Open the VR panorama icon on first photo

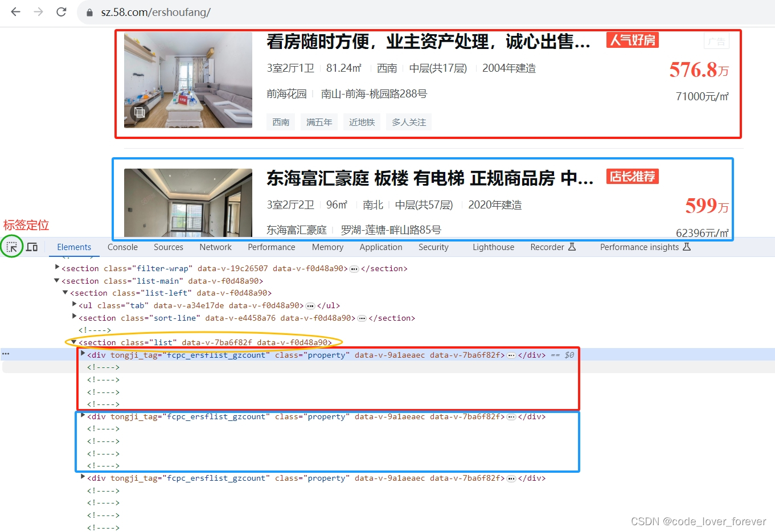pos(139,112)
